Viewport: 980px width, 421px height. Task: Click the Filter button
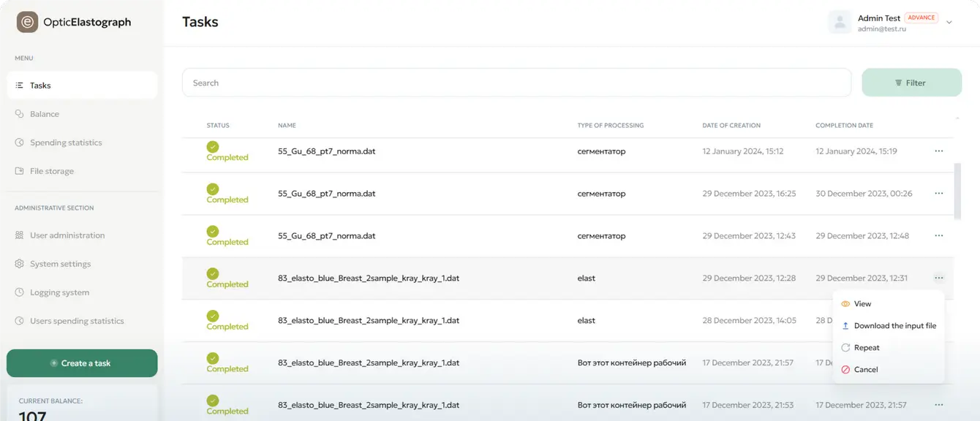pyautogui.click(x=911, y=83)
